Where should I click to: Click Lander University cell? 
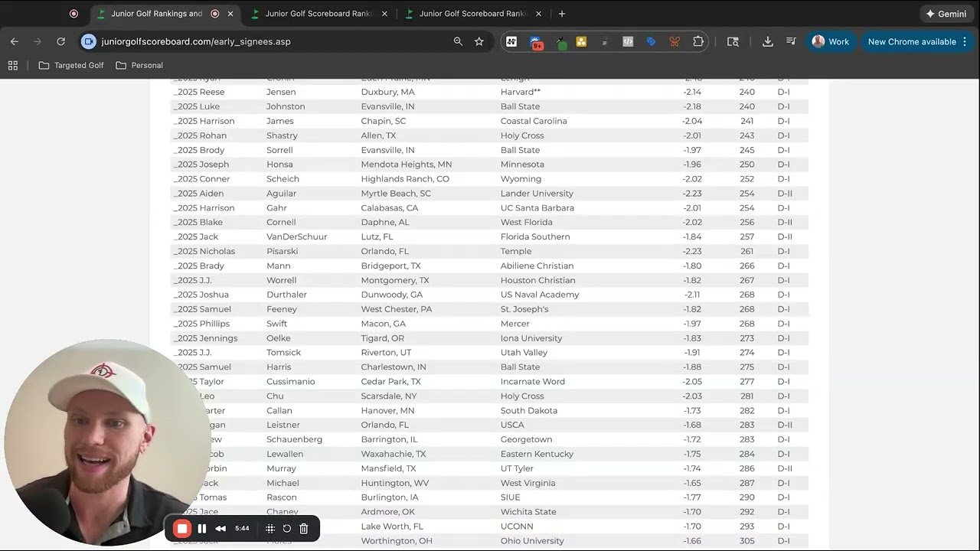tap(537, 194)
